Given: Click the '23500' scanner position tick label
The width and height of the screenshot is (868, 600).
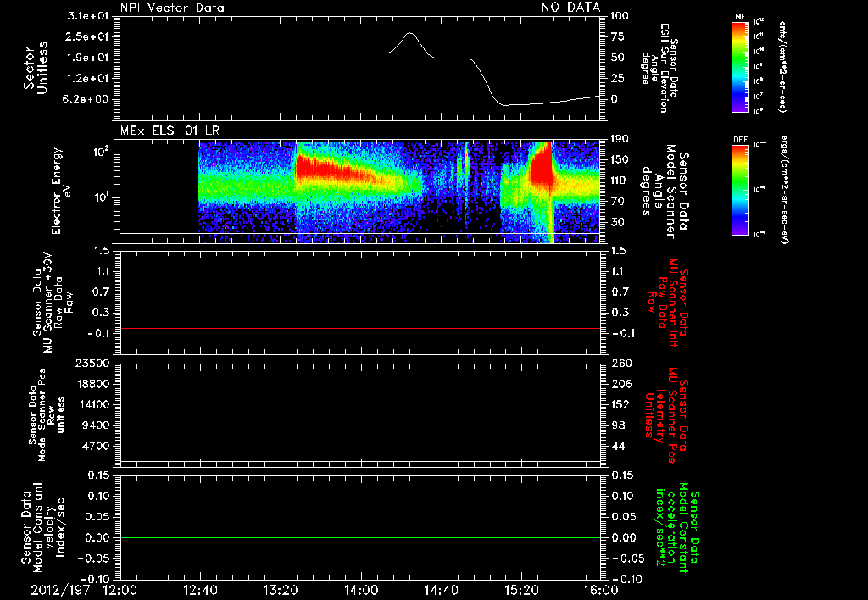Looking at the screenshot, I should 93,364.
